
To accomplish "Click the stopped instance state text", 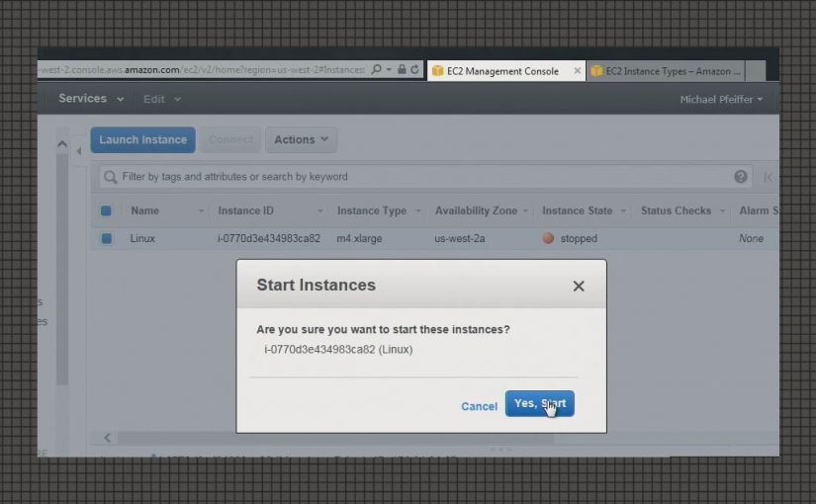I will (579, 238).
